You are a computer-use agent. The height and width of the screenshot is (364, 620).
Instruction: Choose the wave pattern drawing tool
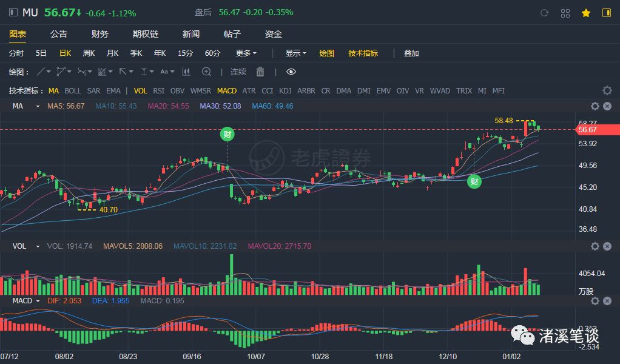pyautogui.click(x=81, y=72)
